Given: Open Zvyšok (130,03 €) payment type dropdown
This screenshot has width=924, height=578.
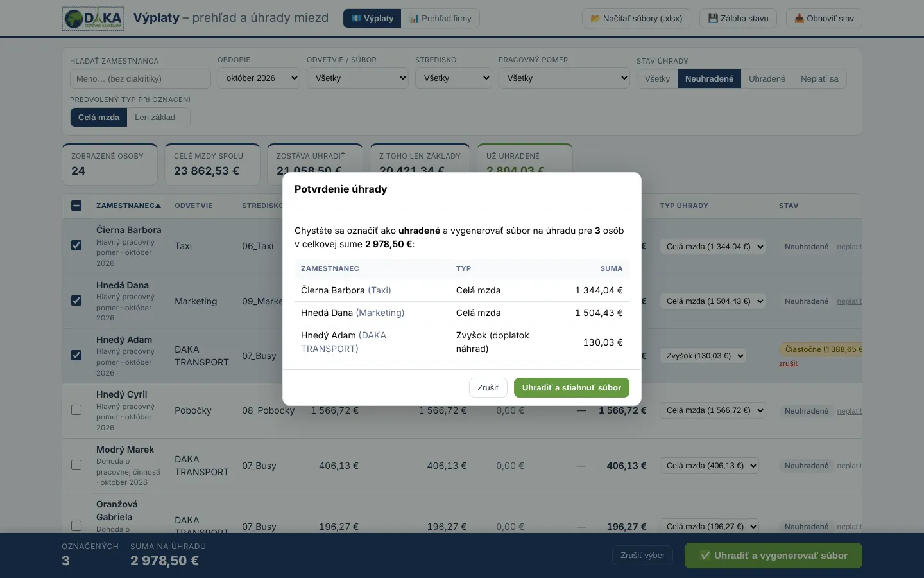Looking at the screenshot, I should point(703,356).
